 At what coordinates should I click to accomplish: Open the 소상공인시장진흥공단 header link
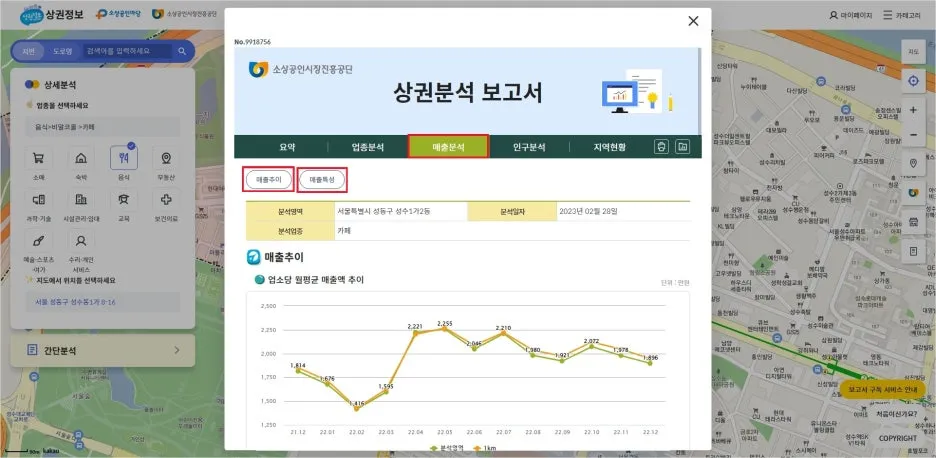(x=184, y=13)
